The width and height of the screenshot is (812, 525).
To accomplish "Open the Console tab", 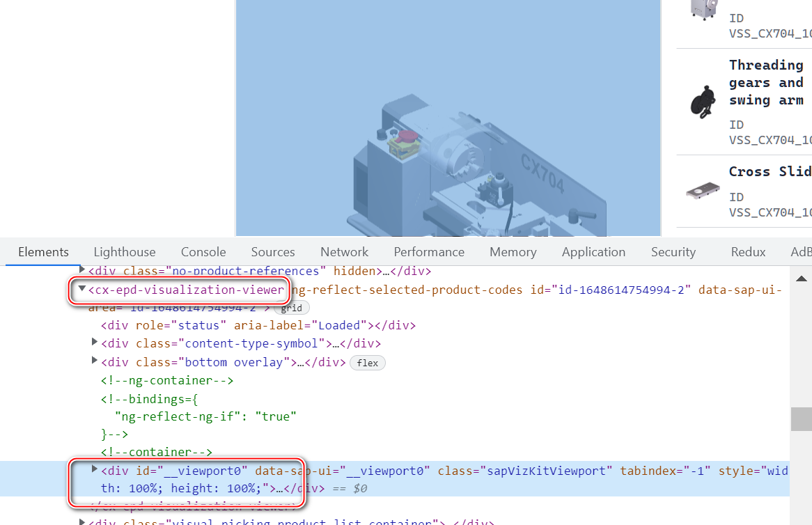I will click(x=203, y=252).
